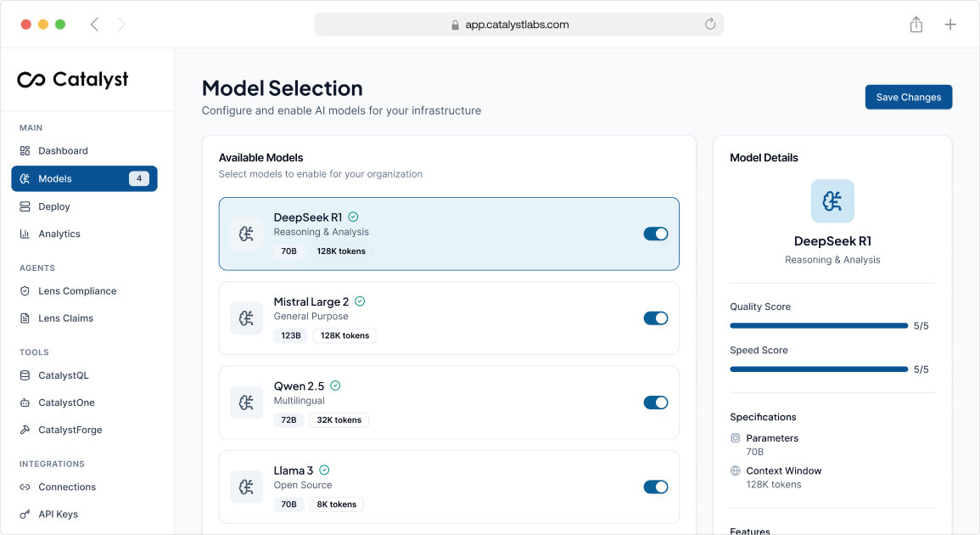Open CatalystForge tool
Image resolution: width=980 pixels, height=535 pixels.
(x=84, y=430)
